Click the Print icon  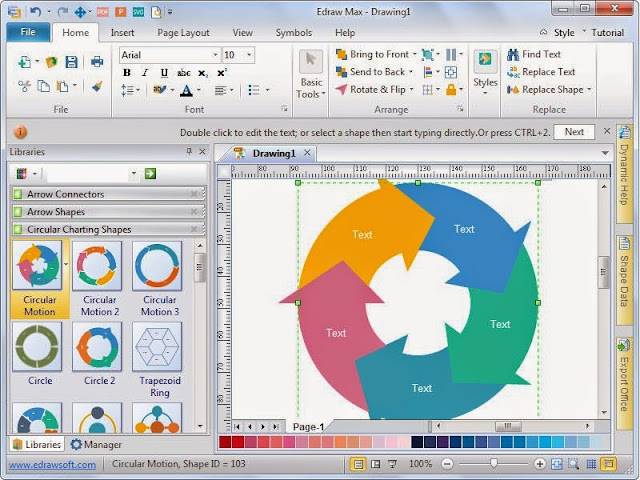97,62
